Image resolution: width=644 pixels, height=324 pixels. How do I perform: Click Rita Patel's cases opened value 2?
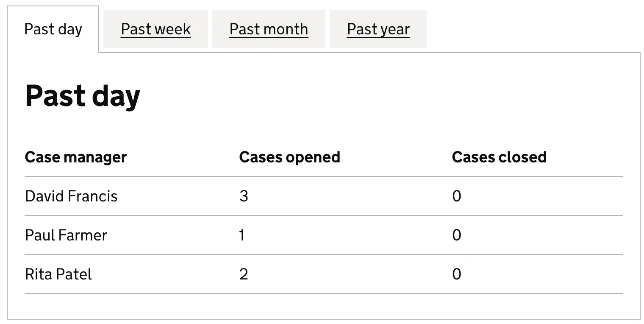(244, 274)
